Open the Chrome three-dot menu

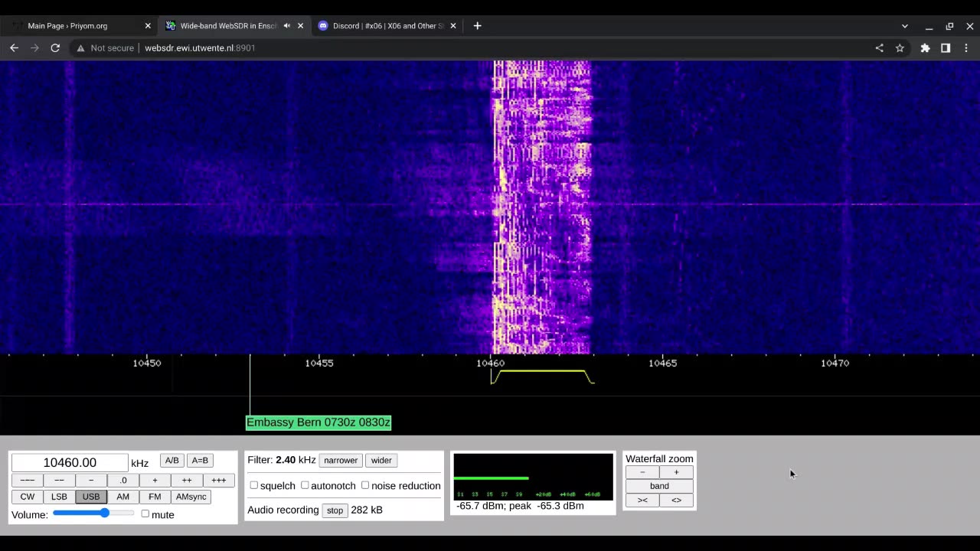point(966,47)
